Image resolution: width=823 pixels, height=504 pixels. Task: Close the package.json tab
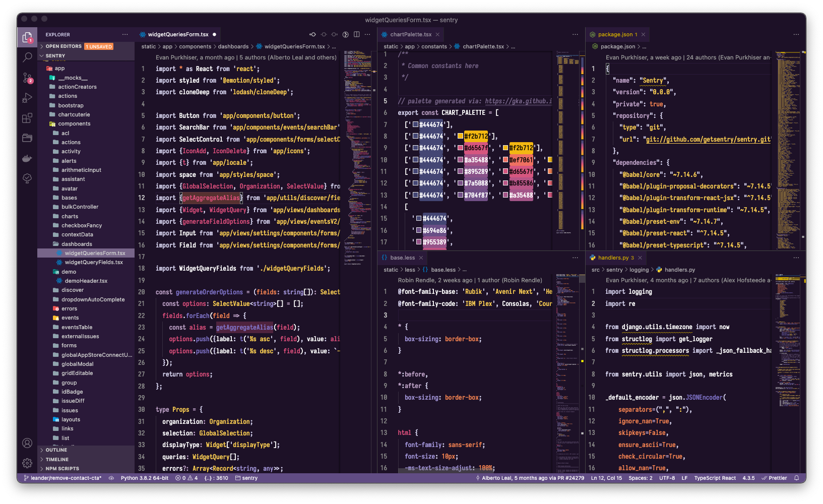click(x=643, y=34)
